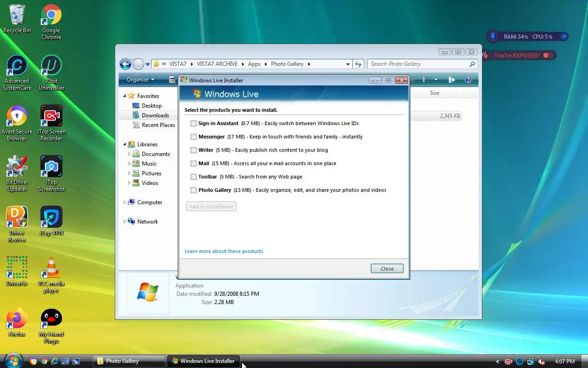Launch VLC media player desktop icon
Viewport: 588px width, 368px height.
coord(51,275)
